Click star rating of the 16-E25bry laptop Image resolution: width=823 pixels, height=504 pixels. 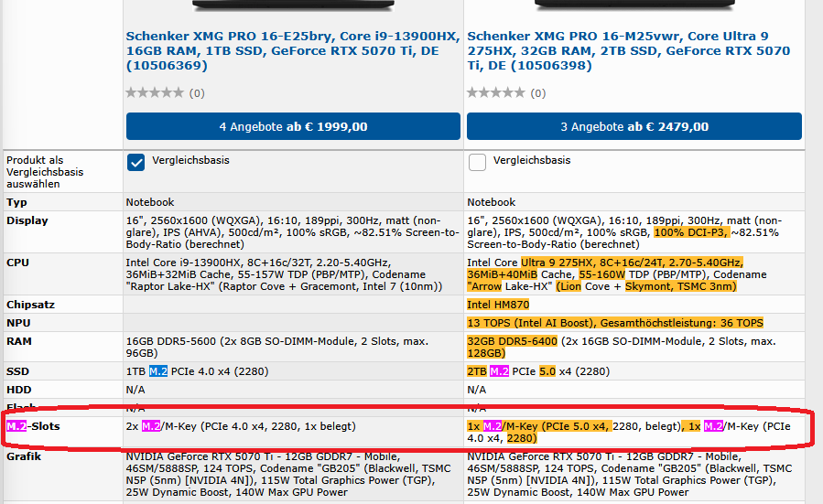(x=155, y=92)
